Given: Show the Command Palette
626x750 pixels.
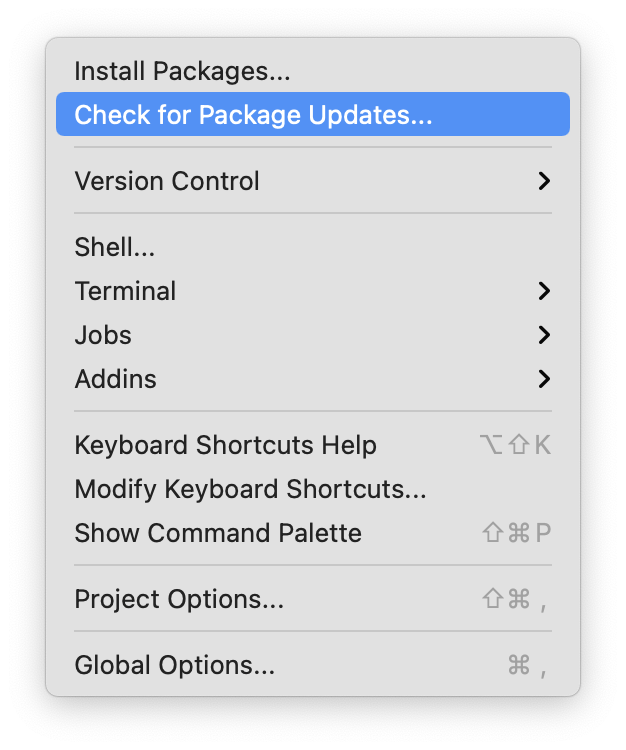Looking at the screenshot, I should tap(218, 533).
